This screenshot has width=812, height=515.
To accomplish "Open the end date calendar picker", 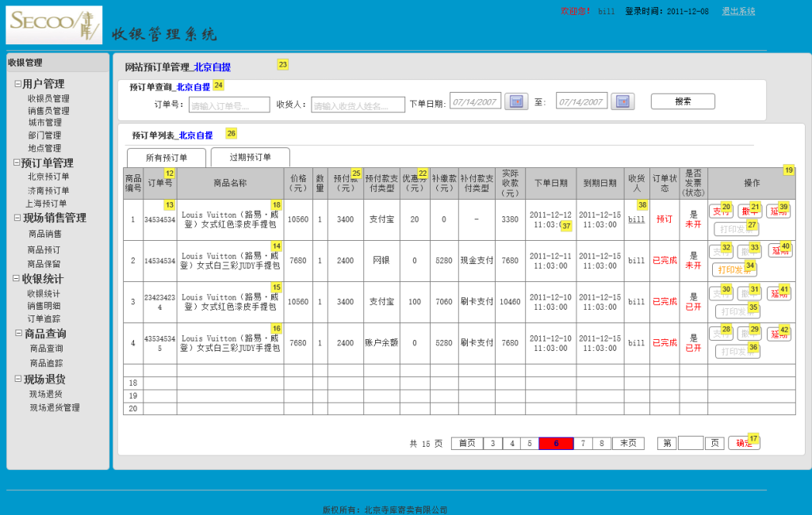I will [622, 101].
